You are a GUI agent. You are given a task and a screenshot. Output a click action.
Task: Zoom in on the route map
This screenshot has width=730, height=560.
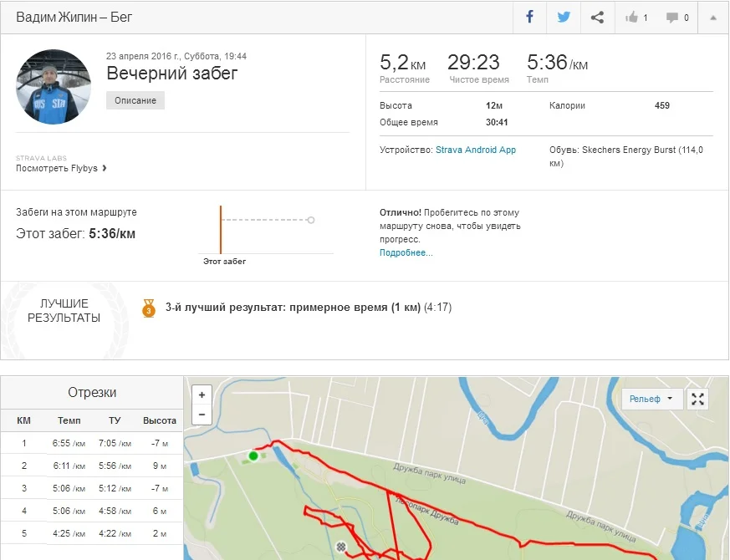[x=202, y=395]
